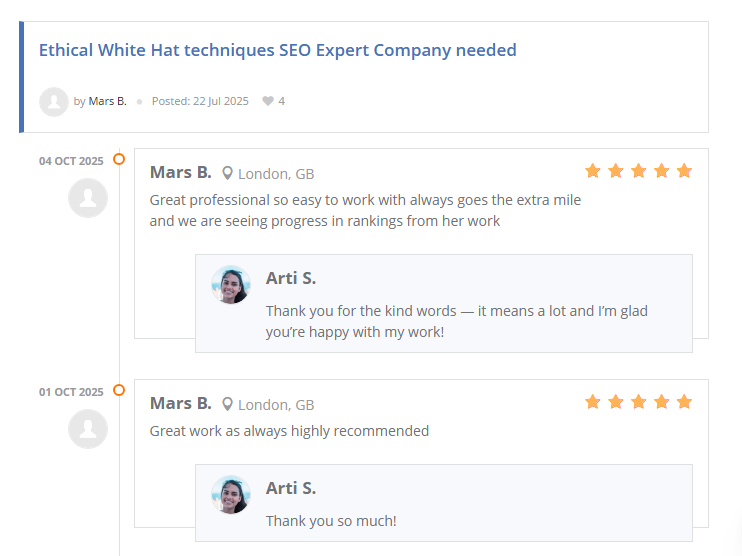Screen dimensions: 742x556
Task: Click the orange timeline marker for 04 Oct 2025
Action: [119, 159]
